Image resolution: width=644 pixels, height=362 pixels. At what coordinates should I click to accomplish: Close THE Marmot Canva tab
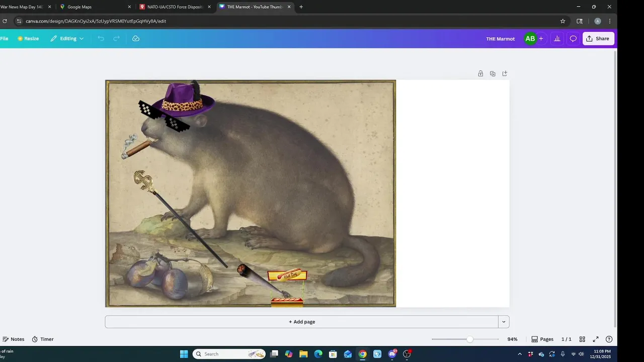click(289, 7)
